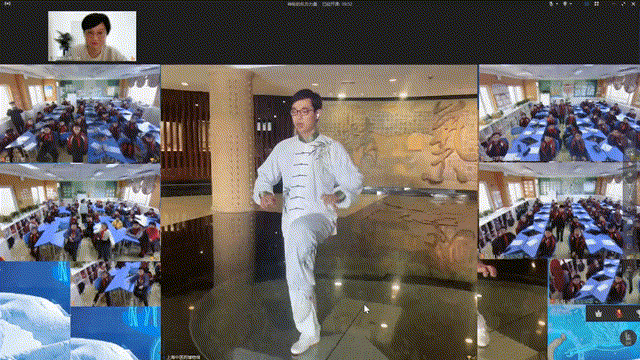Image resolution: width=640 pixels, height=360 pixels.
Task: Select the second classroom tile on the left
Action: coord(80,212)
